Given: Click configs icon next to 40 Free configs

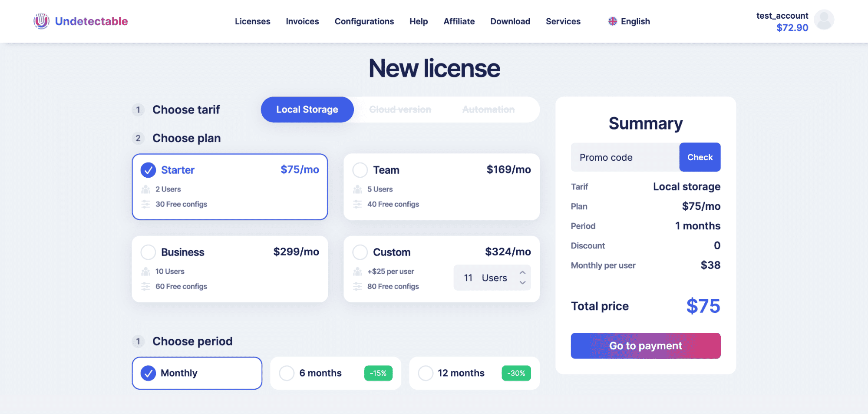Looking at the screenshot, I should [357, 204].
